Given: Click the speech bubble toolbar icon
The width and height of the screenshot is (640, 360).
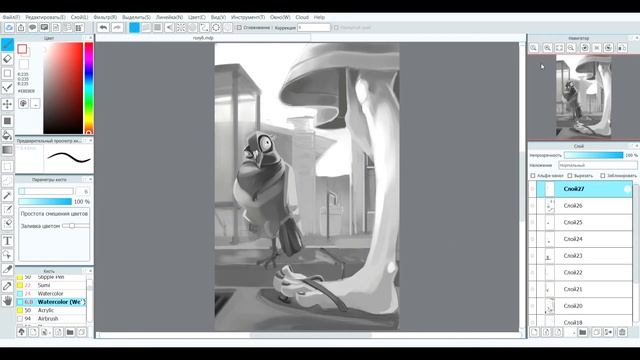Looking at the screenshot, I should click(x=33, y=27).
